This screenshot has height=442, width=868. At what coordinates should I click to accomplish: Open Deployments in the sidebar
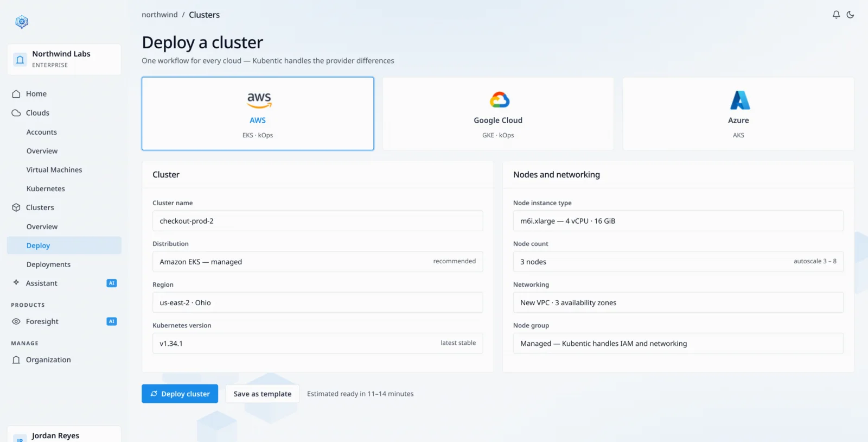(64, 264)
